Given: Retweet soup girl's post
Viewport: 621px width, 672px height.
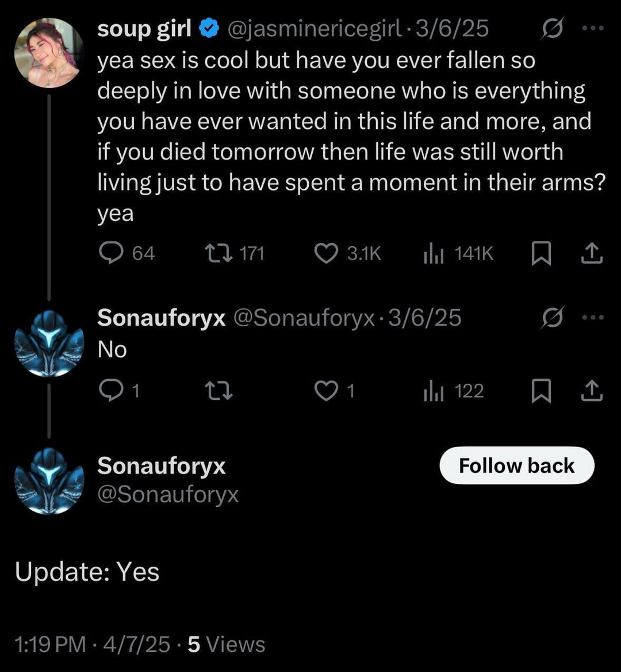Looking at the screenshot, I should point(218,253).
